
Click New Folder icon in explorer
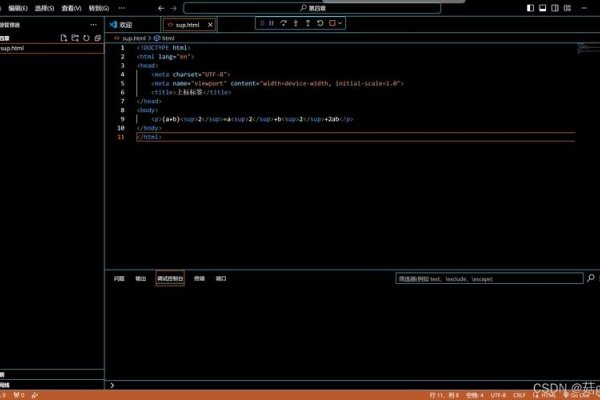pos(74,37)
